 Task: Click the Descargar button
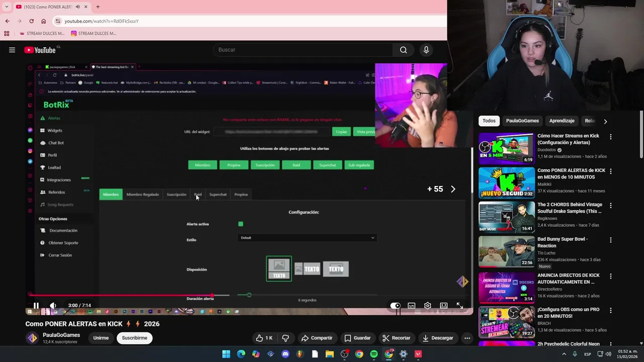[x=438, y=338]
